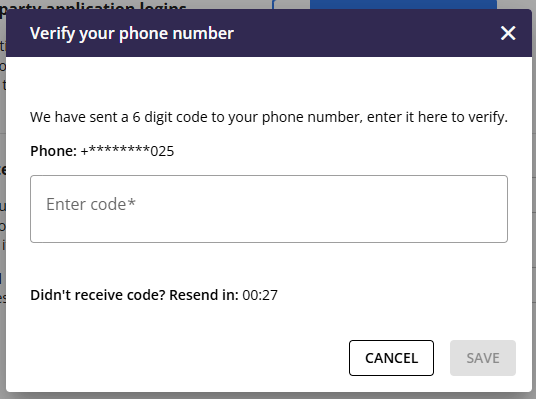The height and width of the screenshot is (399, 536).
Task: Click the greyed-out SAVE button
Action: 483,358
